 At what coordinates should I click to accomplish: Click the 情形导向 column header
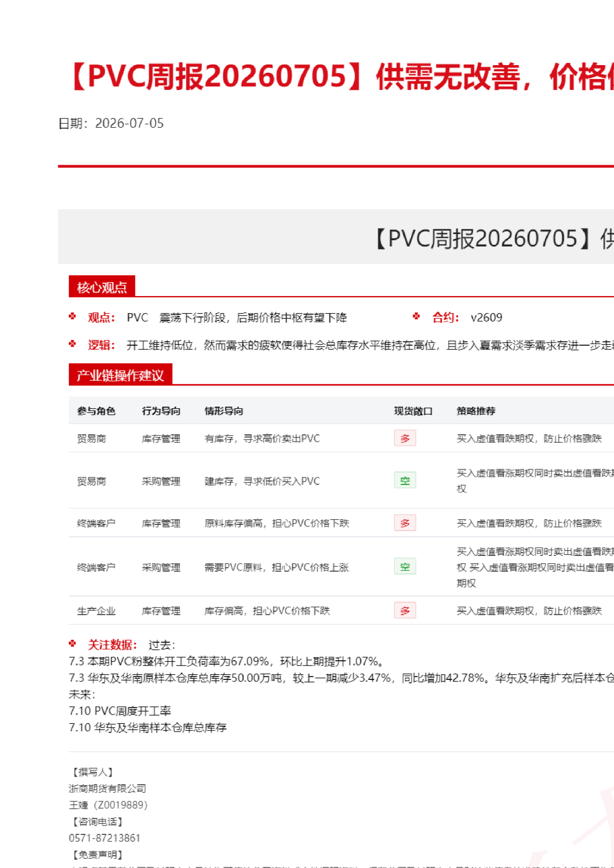pos(224,411)
